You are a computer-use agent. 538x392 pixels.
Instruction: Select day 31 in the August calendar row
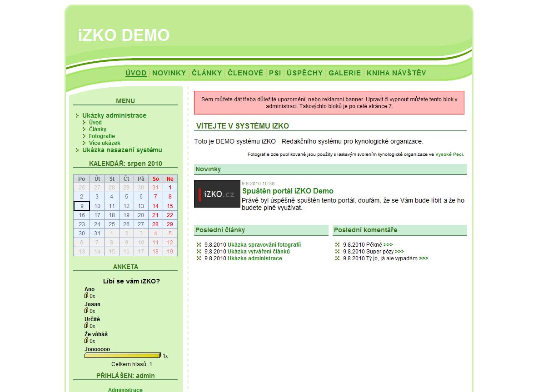tap(97, 233)
